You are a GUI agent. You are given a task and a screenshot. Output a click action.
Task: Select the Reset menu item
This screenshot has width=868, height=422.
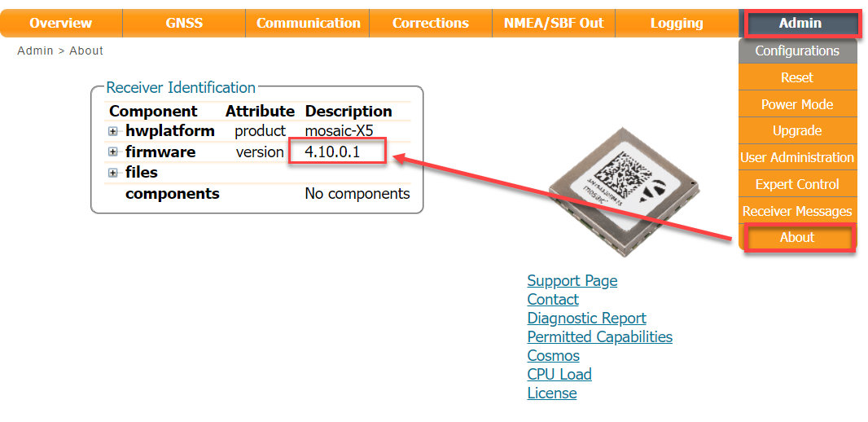(797, 77)
